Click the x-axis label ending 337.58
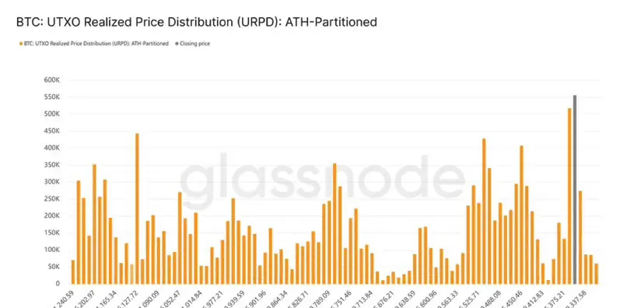Screen dimensions: 644x308 tap(575, 299)
